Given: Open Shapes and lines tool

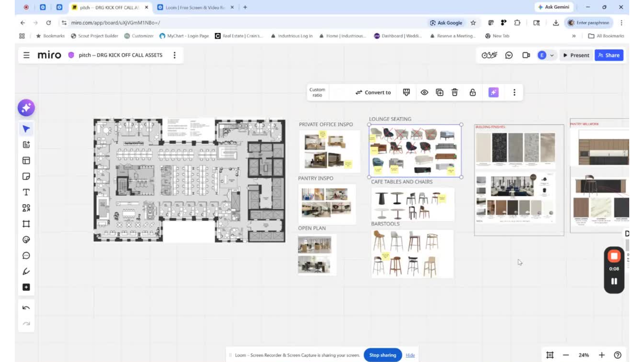Looking at the screenshot, I should click(x=26, y=208).
